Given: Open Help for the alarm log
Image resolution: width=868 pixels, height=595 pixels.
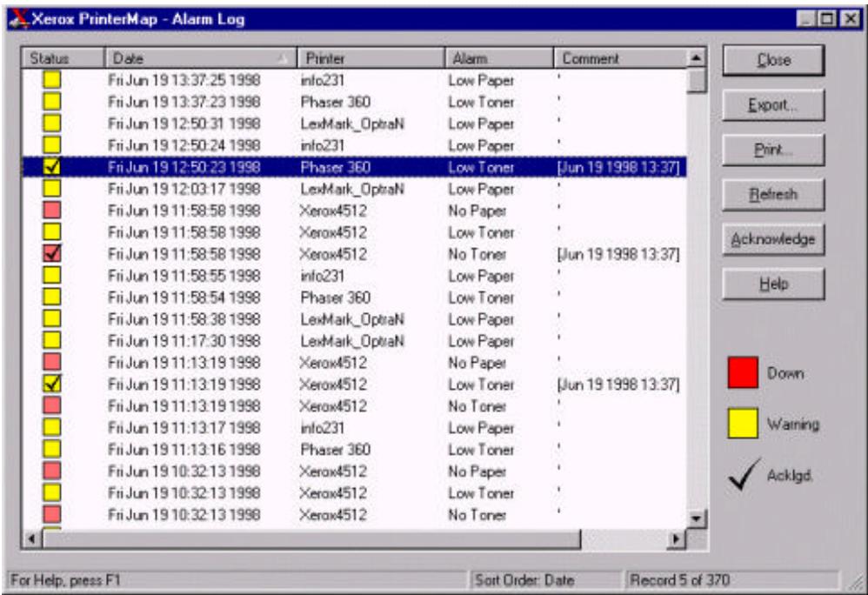Looking at the screenshot, I should click(x=773, y=284).
